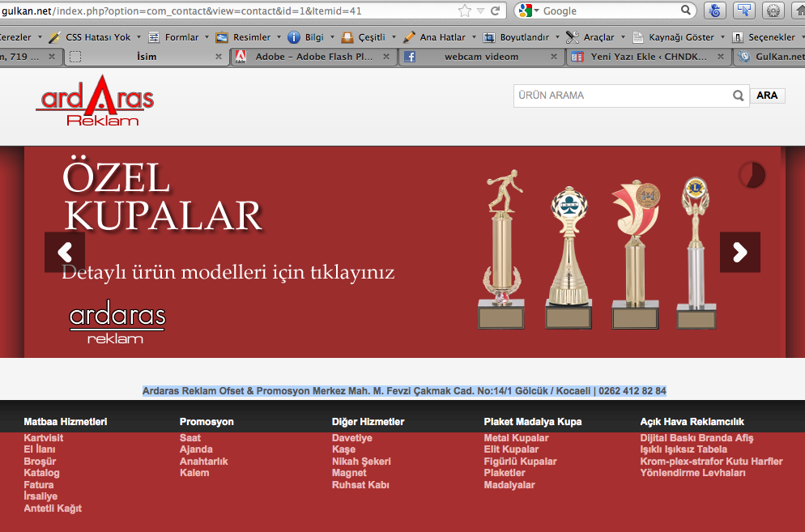Expand the Araçlar dropdown arrow
Viewport: 805px width, 532px height.
623,37
